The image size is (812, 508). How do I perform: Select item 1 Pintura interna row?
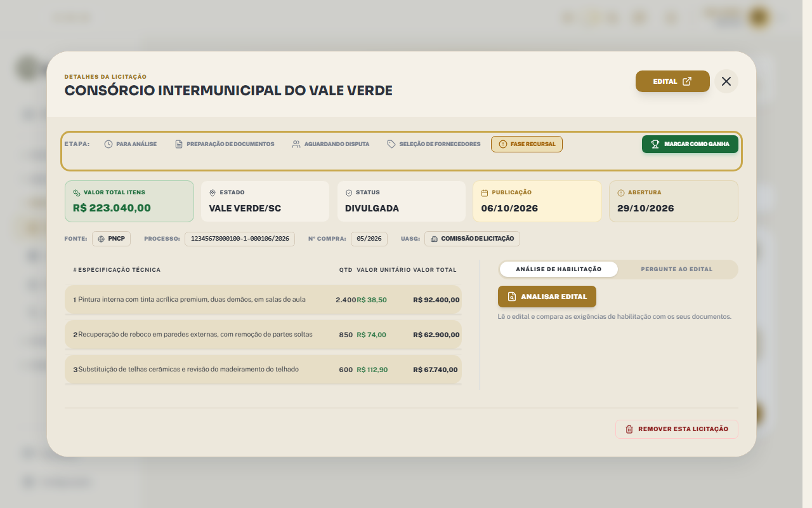263,300
